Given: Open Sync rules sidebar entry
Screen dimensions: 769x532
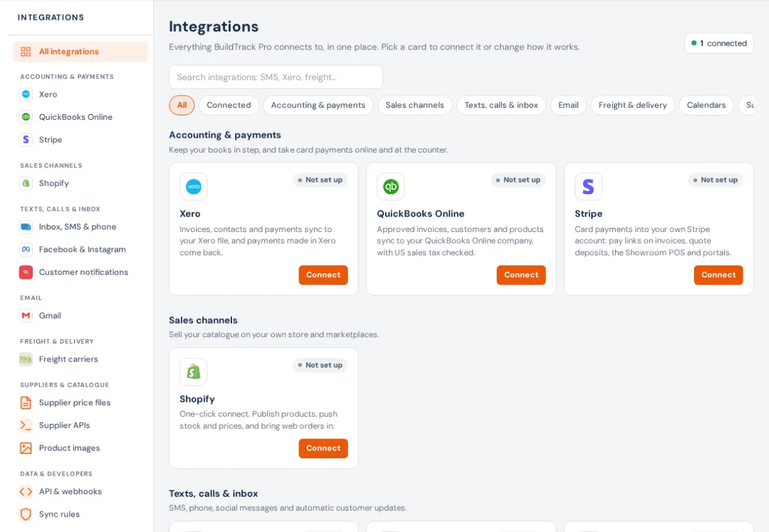Looking at the screenshot, I should point(81,514).
